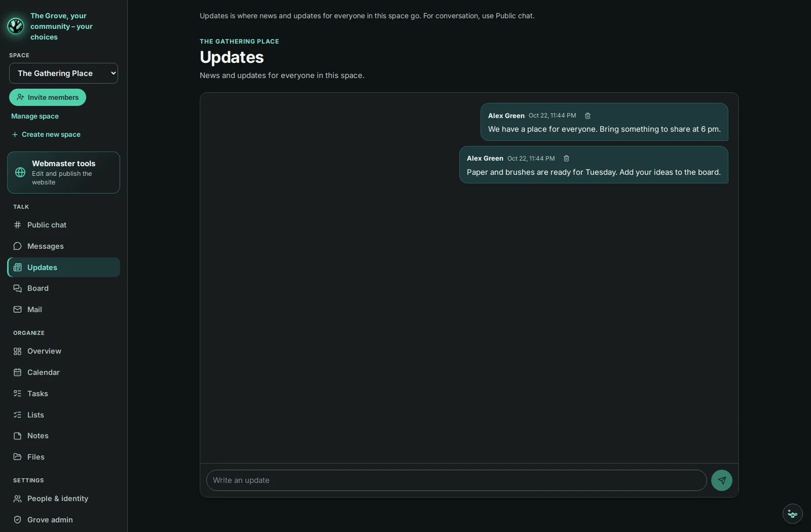Click the Updates newspaper icon
811x532 pixels.
click(x=17, y=268)
